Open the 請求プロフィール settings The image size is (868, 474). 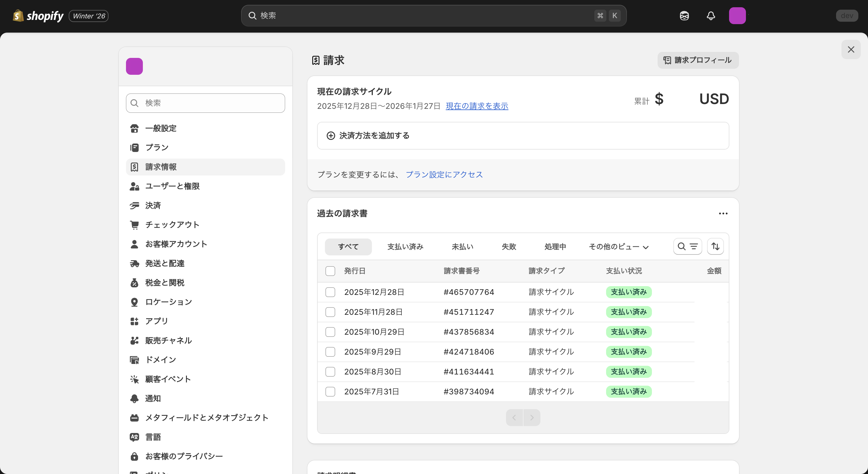coord(697,60)
